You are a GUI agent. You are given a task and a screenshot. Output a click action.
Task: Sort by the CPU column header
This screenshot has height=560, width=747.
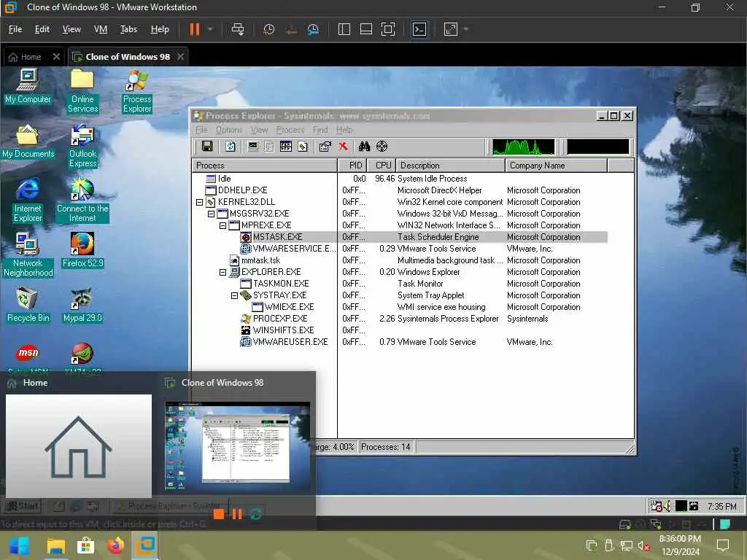click(382, 166)
